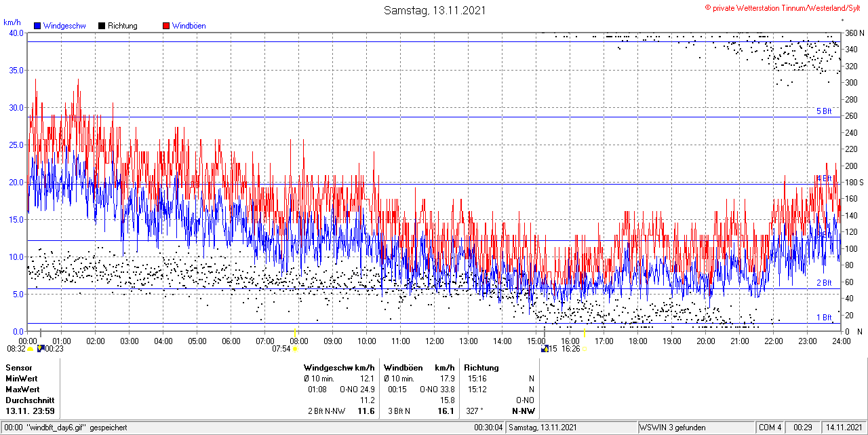Screen dimensions: 868x435
Task: Click the COM 4 status cell
Action: click(770, 428)
